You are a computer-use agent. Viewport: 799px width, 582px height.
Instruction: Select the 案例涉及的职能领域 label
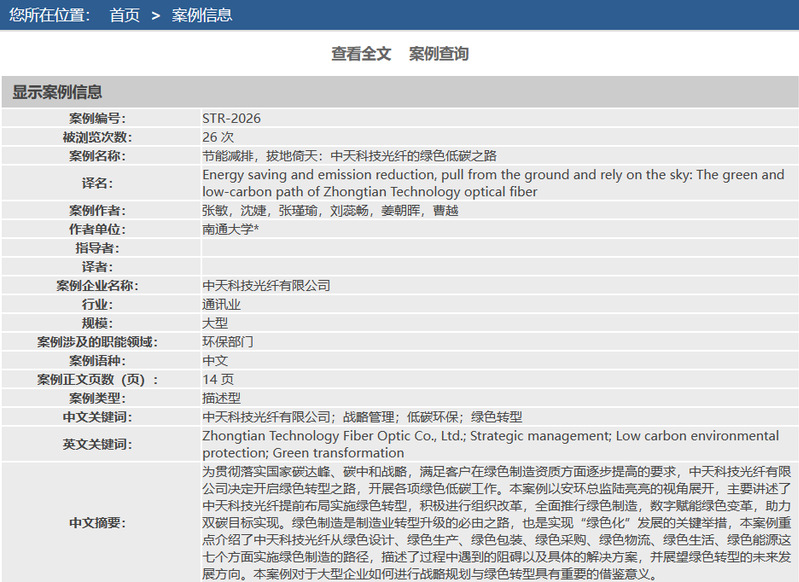click(97, 341)
